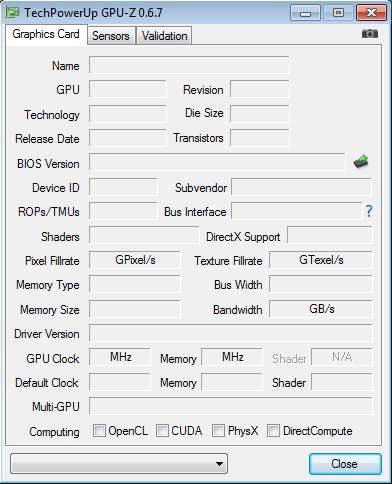392x484 pixels.
Task: Click the GPU Clock MHz field
Action: (x=119, y=357)
